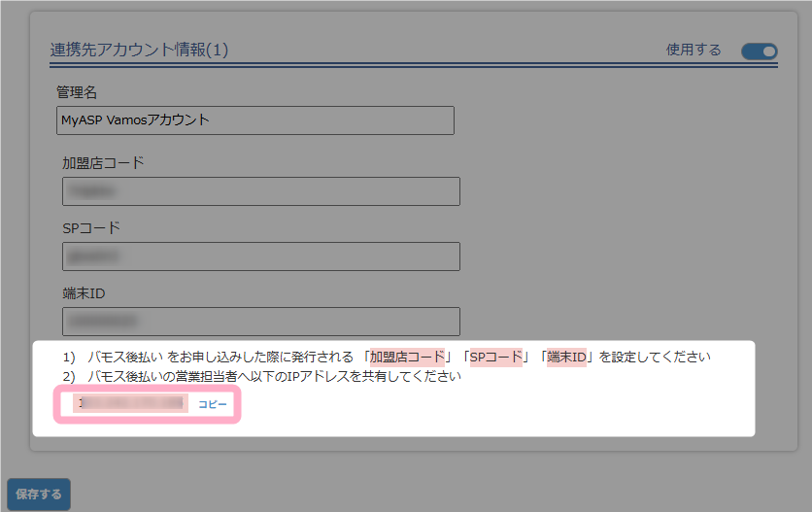Click the コピー link beside the IP address
The height and width of the screenshot is (512, 812).
coord(213,403)
